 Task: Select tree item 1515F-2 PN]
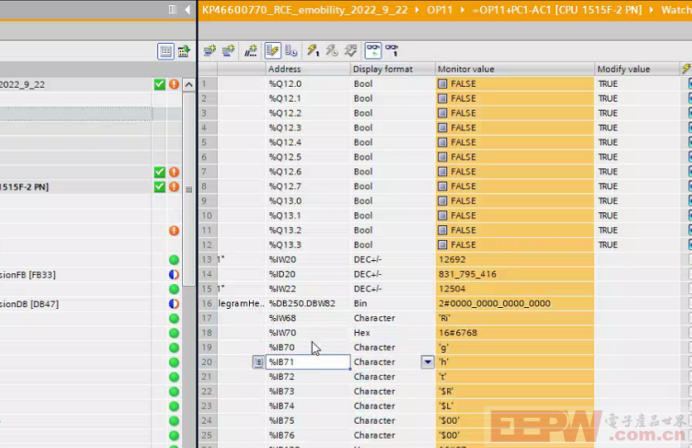(24, 187)
